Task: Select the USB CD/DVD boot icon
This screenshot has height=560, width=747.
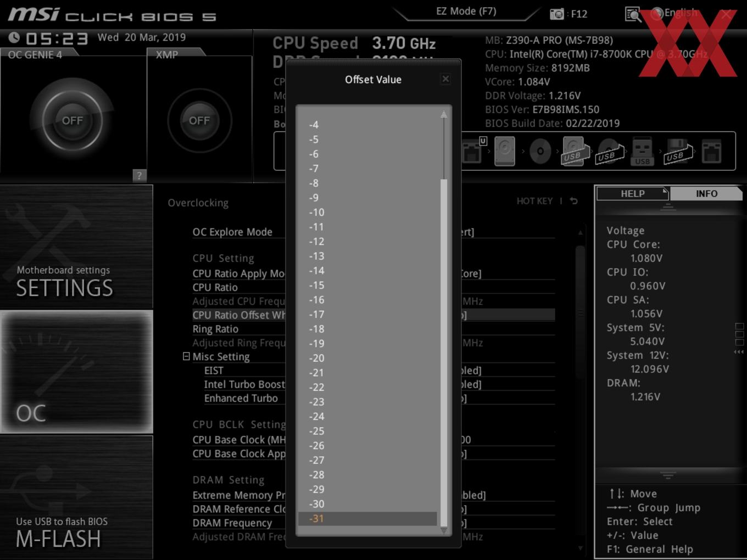Action: (x=610, y=152)
